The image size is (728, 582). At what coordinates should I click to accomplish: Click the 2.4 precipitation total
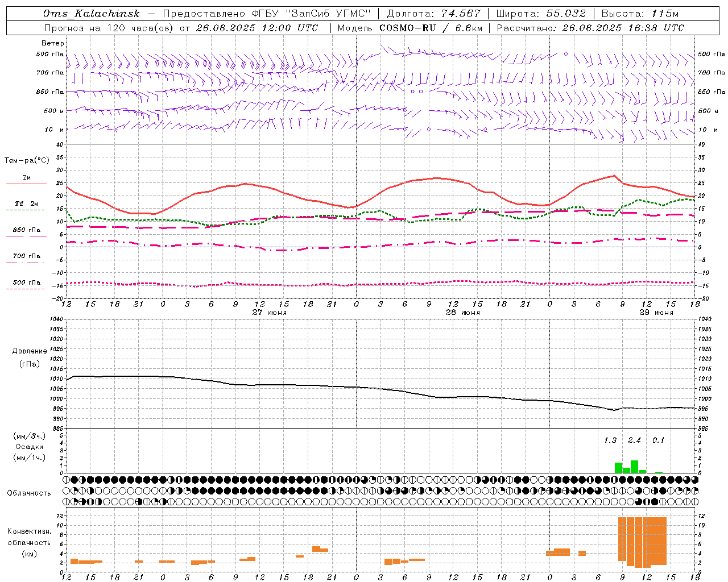tap(634, 440)
